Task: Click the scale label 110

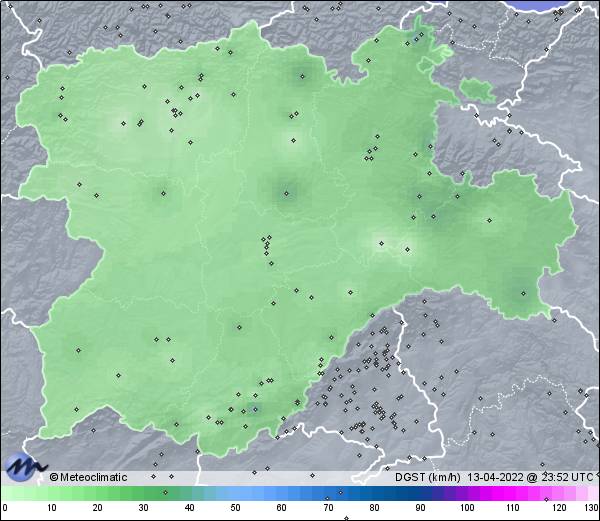Action: point(513,508)
